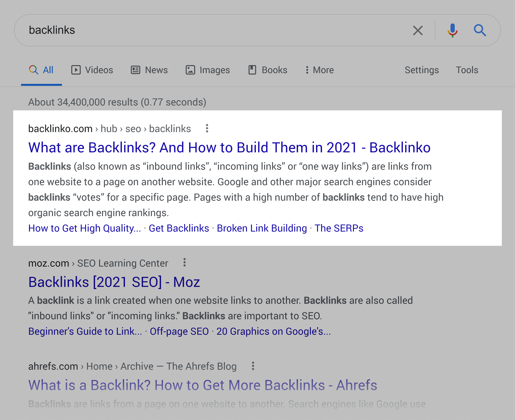This screenshot has height=420, width=515.
Task: Follow the 'Get Backlinks' sitelink
Action: coord(179,228)
